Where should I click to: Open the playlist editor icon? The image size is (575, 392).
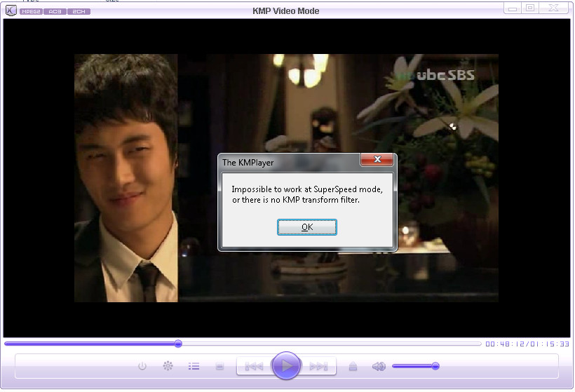pos(194,366)
